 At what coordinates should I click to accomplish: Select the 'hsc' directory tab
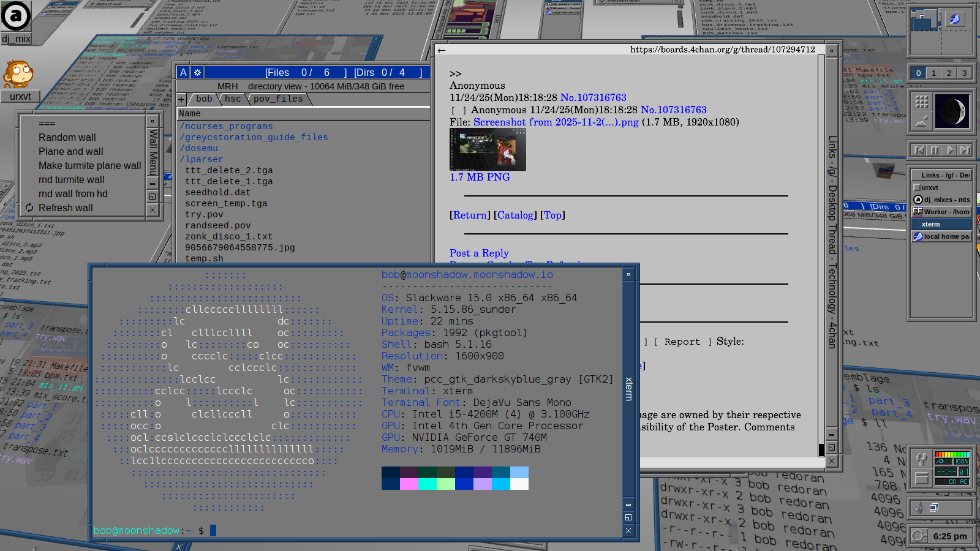(233, 99)
